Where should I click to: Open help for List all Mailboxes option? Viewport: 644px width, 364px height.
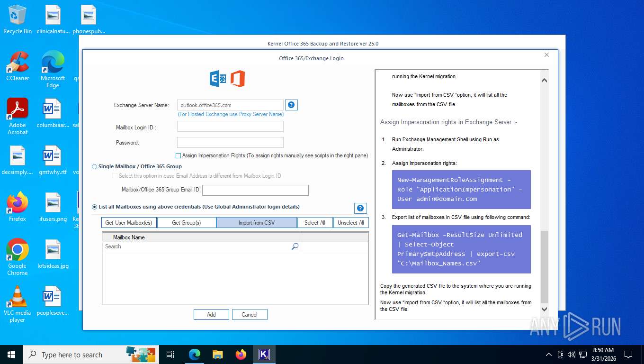pos(360,208)
